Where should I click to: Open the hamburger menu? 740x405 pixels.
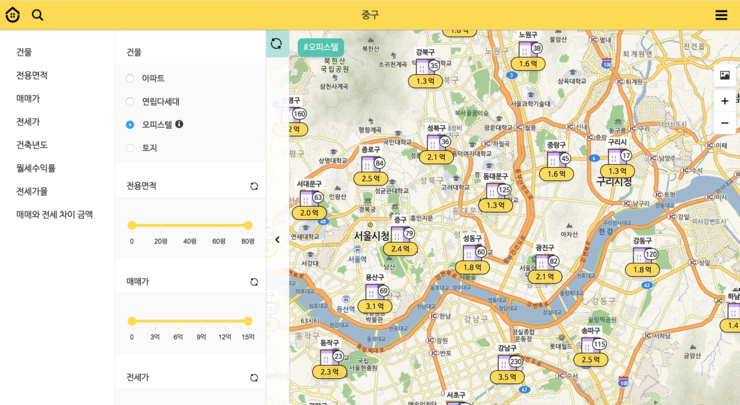click(721, 15)
